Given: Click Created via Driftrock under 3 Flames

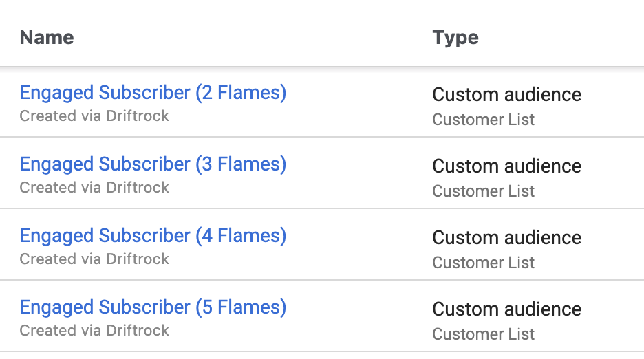Looking at the screenshot, I should (x=94, y=187).
